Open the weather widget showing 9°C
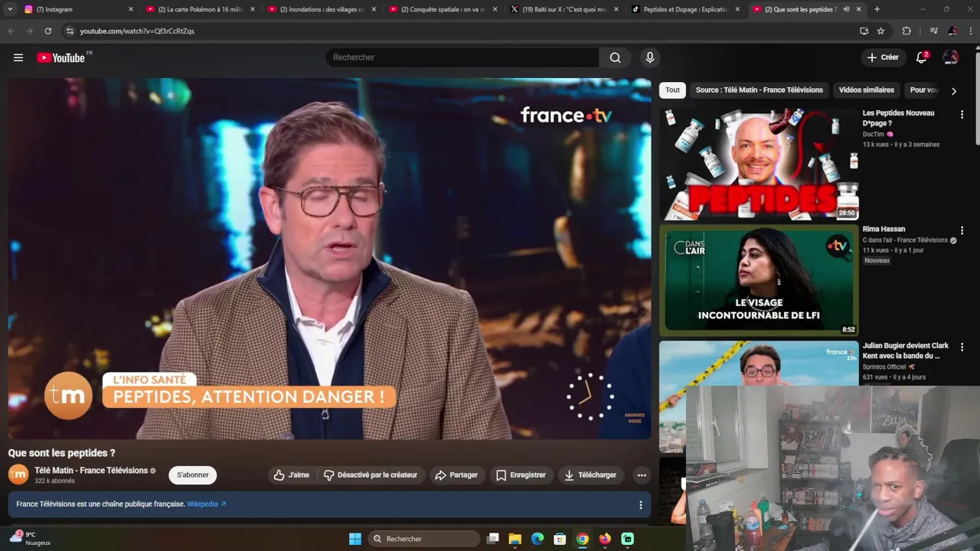Image resolution: width=980 pixels, height=551 pixels. 31,539
